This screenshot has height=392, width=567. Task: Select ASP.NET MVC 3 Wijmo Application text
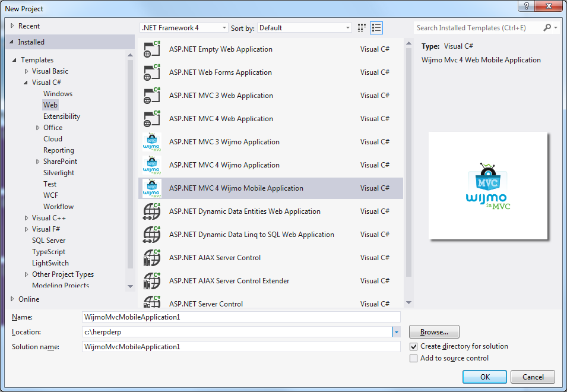(x=224, y=142)
